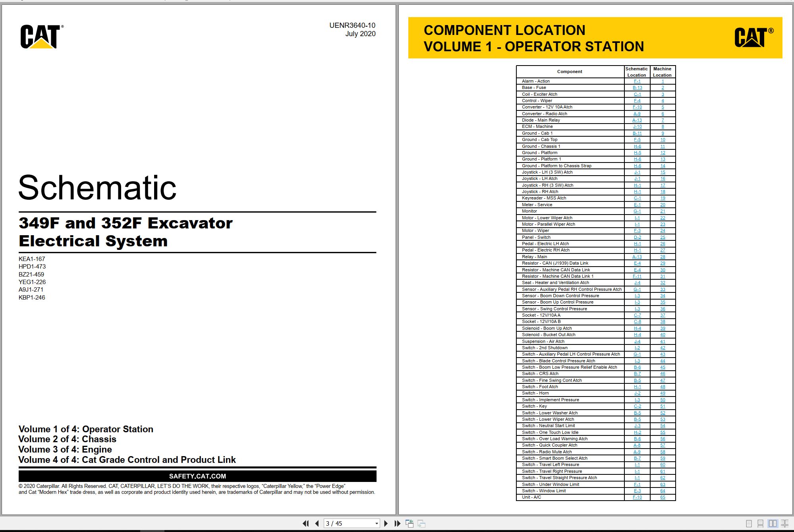Click the CAT logo on cover page
This screenshot has height=532, width=794.
[x=42, y=37]
